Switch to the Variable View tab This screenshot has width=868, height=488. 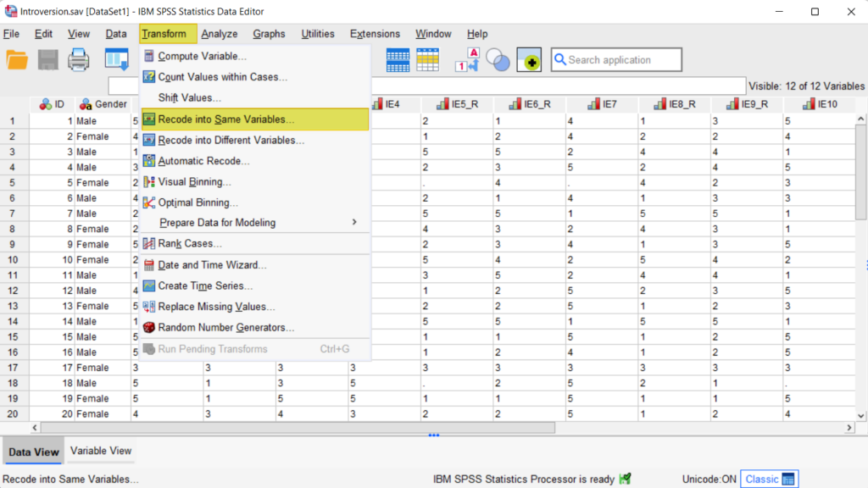[101, 451]
